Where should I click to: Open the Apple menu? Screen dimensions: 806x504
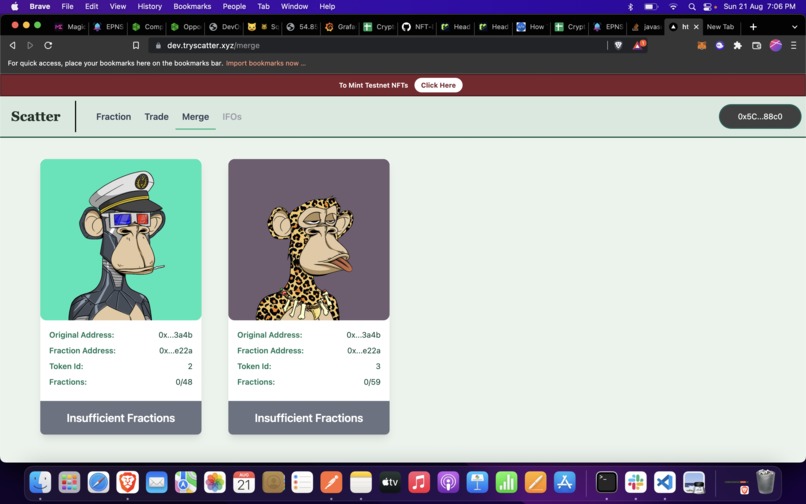(x=14, y=7)
